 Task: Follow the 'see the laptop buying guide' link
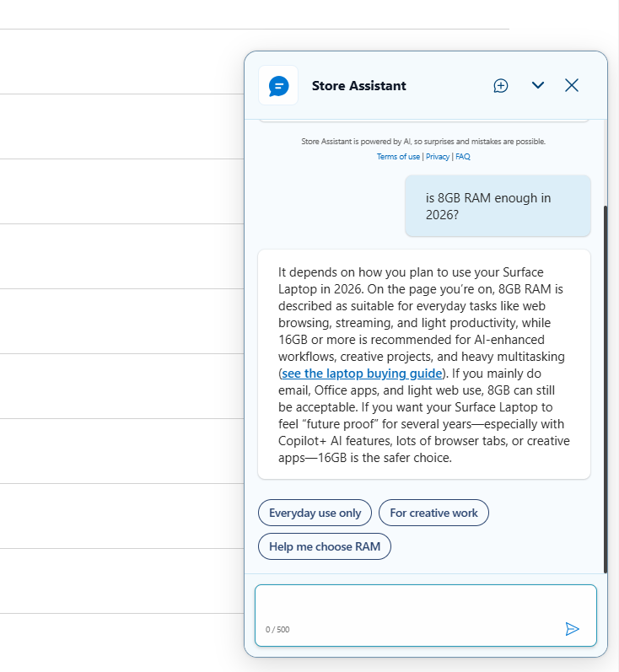tap(362, 374)
